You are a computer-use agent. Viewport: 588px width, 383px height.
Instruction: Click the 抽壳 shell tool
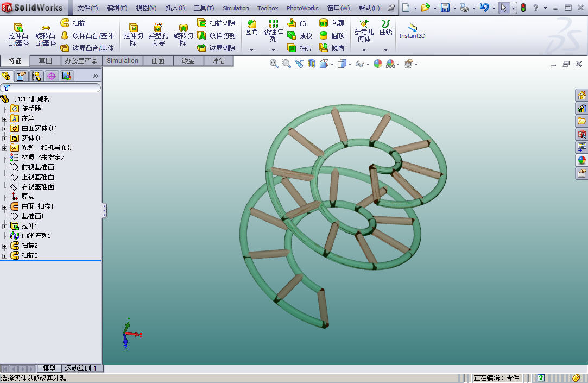[300, 48]
